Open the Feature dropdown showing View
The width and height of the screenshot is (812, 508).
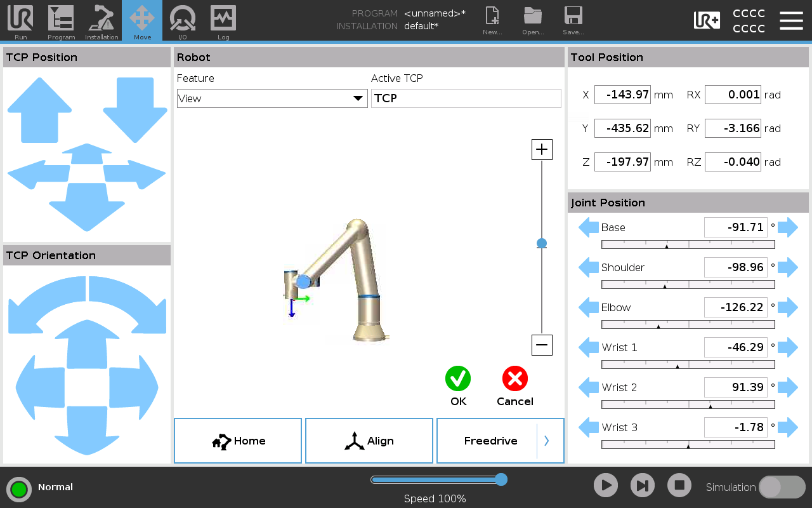pyautogui.click(x=272, y=98)
